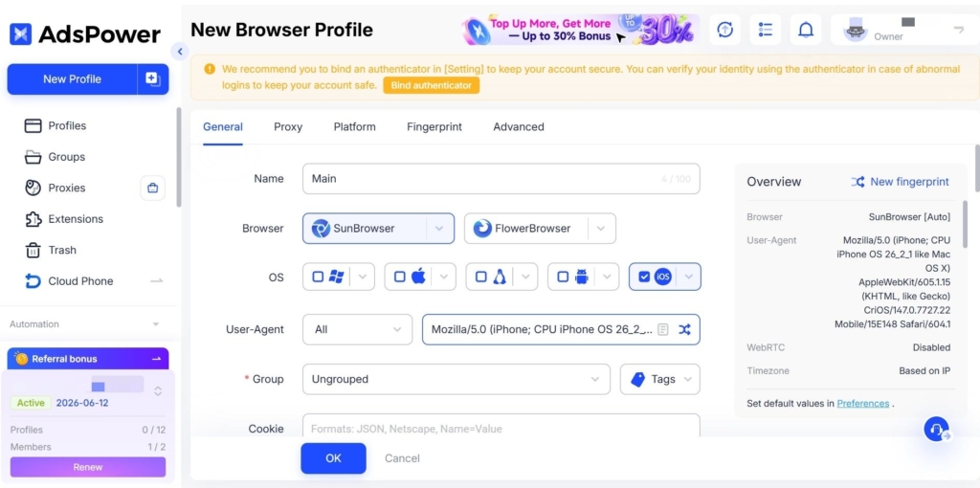Click the Cloud Phone external arrow icon
This screenshot has width=980, height=488.
click(x=157, y=281)
